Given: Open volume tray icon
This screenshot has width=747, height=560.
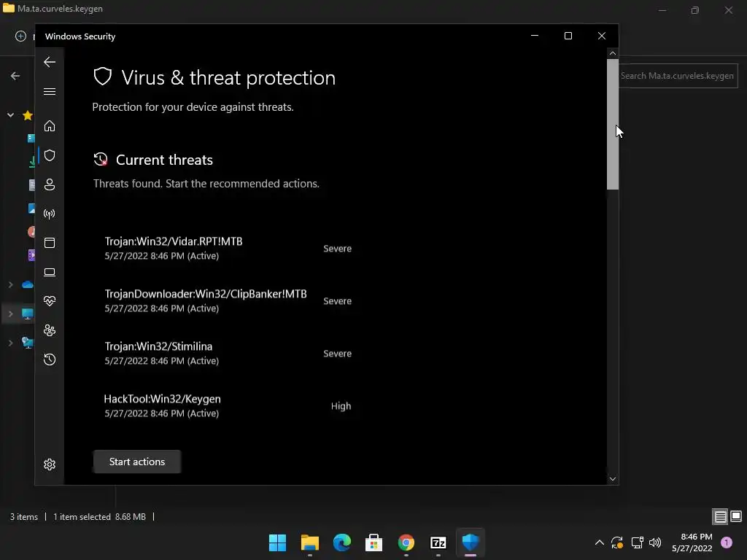Looking at the screenshot, I should (655, 542).
